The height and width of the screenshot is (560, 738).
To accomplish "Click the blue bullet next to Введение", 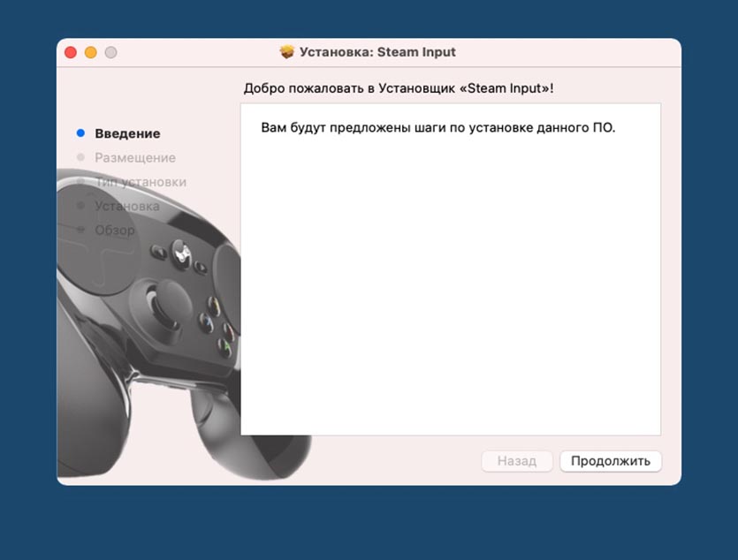I will point(80,133).
